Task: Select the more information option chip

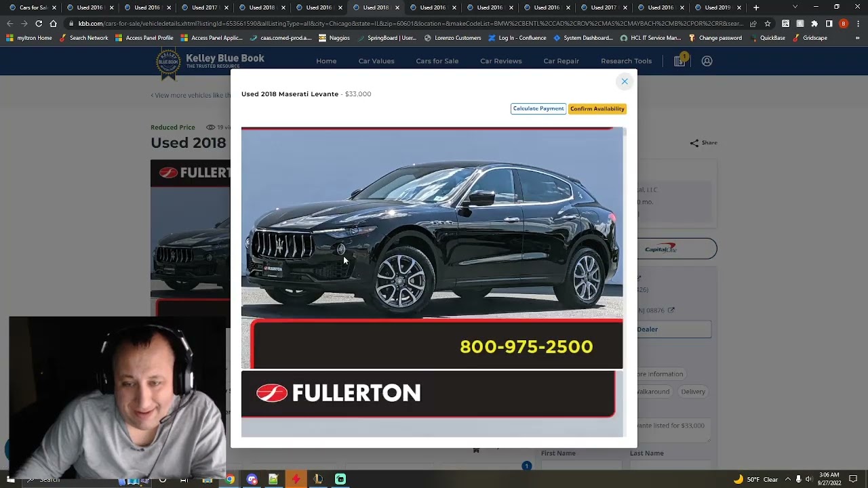Action: point(660,374)
